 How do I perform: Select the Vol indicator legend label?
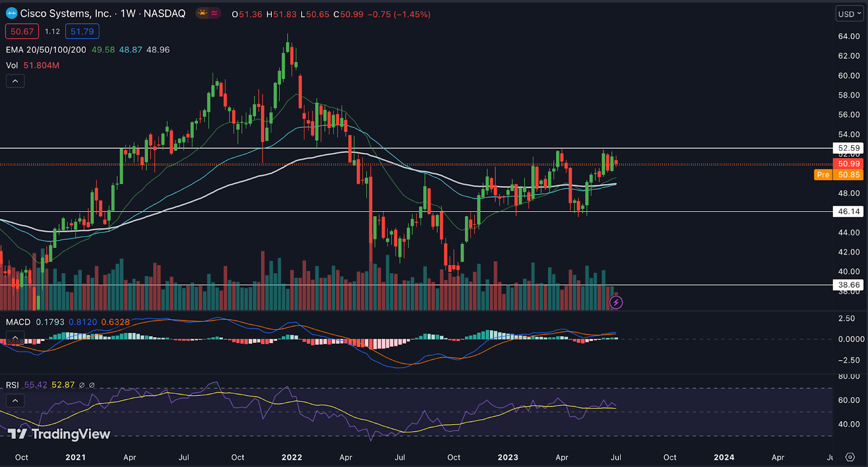point(12,65)
